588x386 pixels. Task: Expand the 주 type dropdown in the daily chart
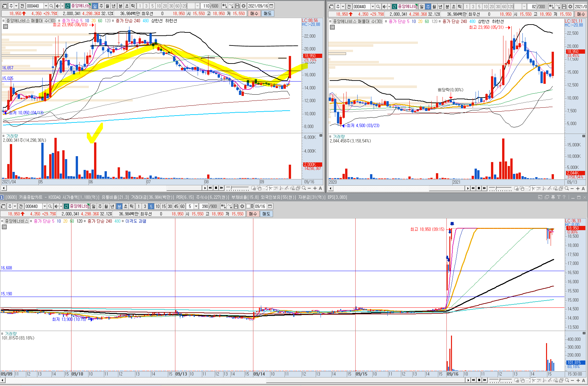[x=16, y=6]
